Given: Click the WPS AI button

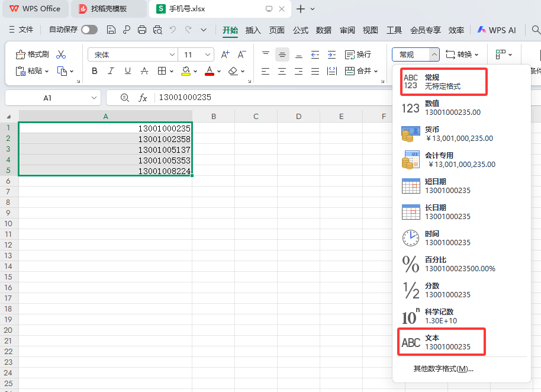Looking at the screenshot, I should [497, 30].
